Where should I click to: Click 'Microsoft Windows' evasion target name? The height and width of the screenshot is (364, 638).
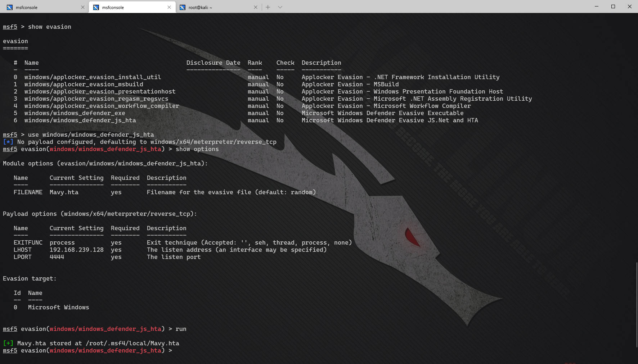coord(58,308)
